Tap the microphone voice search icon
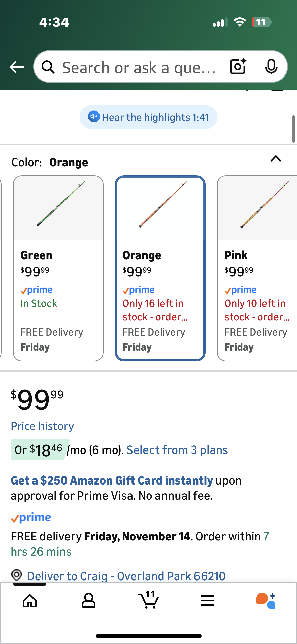The image size is (297, 644). (271, 67)
